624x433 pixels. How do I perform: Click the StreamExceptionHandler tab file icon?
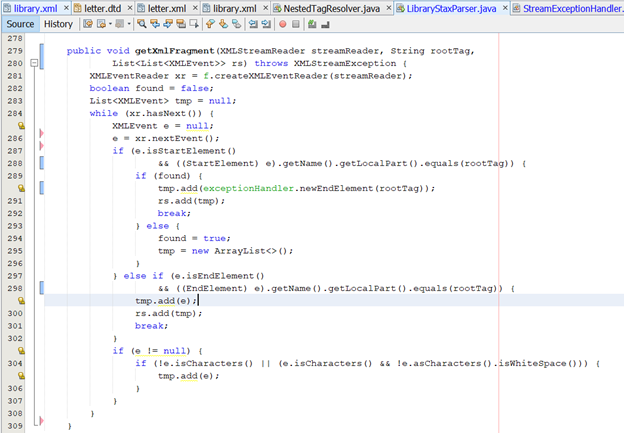516,8
